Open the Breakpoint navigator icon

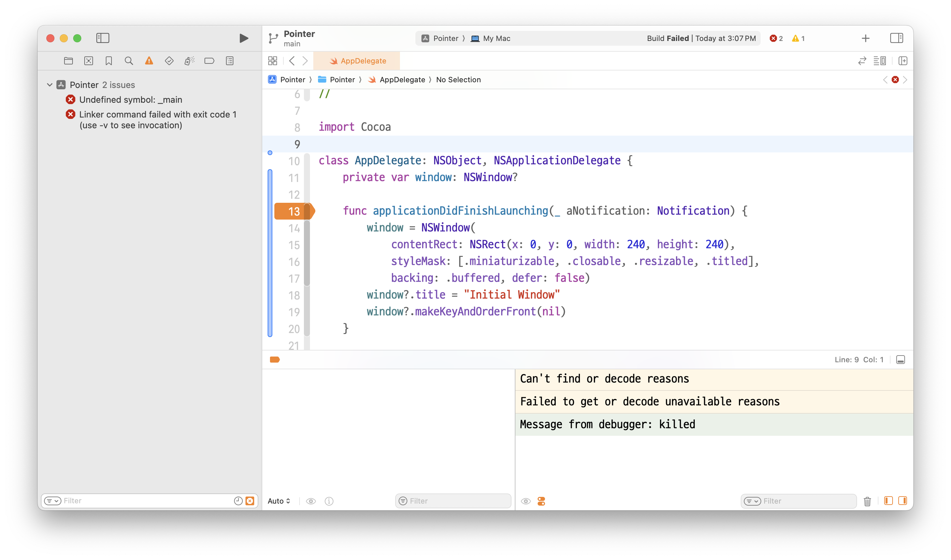pyautogui.click(x=209, y=61)
